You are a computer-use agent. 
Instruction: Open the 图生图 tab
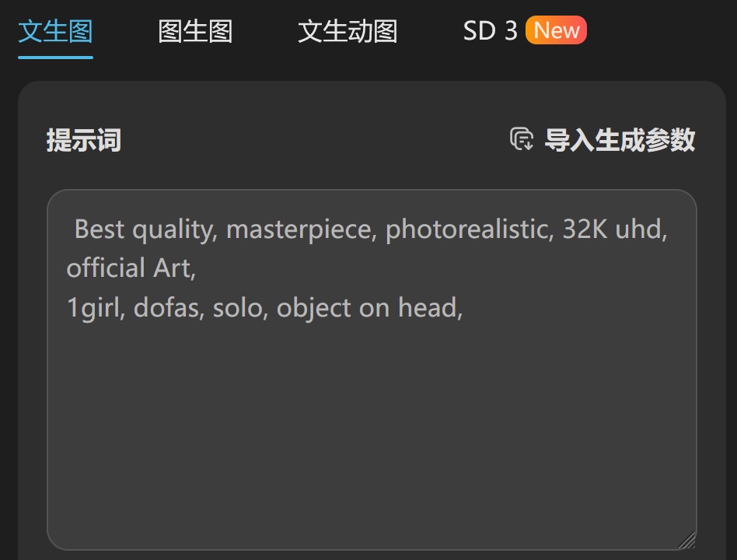(196, 31)
